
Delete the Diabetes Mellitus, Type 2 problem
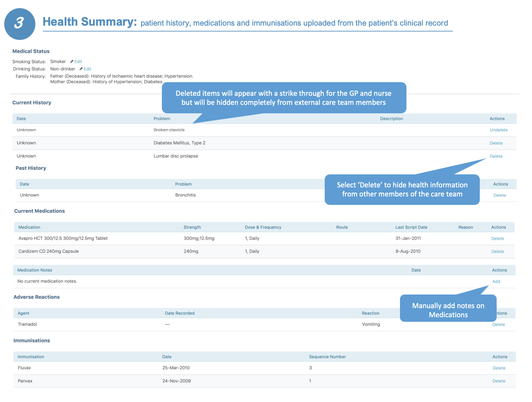pos(496,143)
